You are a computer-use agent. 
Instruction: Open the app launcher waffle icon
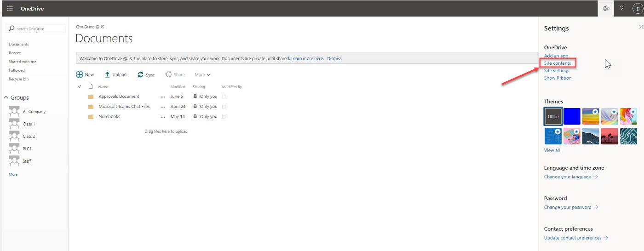[10, 8]
